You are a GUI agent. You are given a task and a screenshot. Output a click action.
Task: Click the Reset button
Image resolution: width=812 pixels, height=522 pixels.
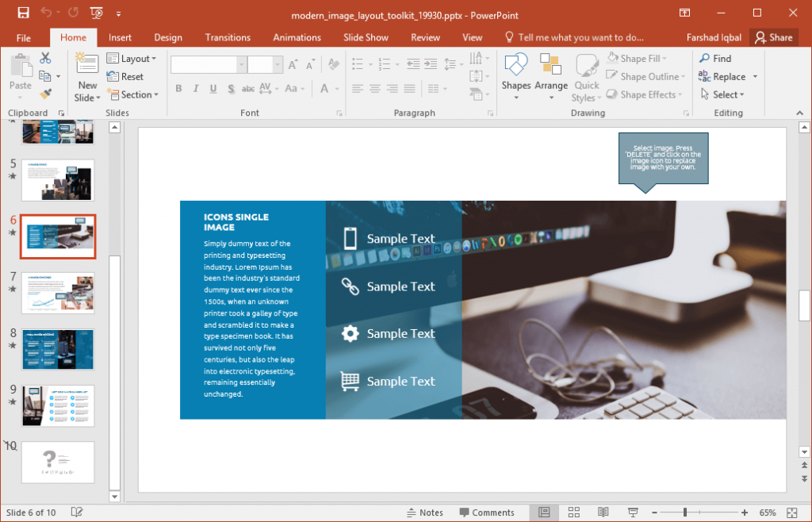[124, 76]
